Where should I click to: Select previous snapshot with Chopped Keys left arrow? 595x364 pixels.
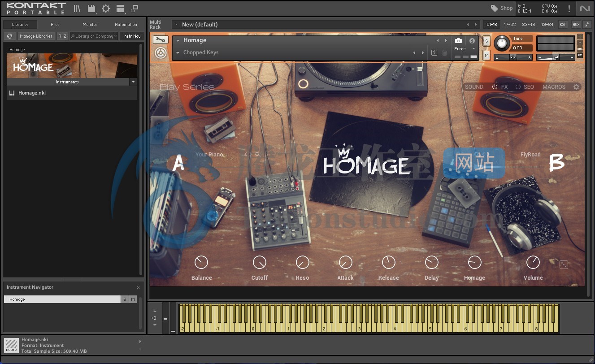point(414,53)
